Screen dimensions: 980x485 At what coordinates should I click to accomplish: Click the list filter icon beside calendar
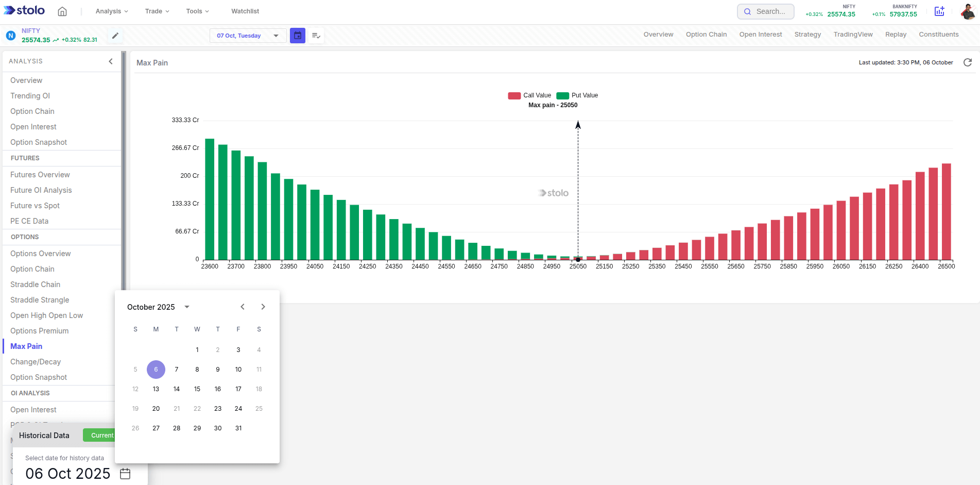coord(316,36)
